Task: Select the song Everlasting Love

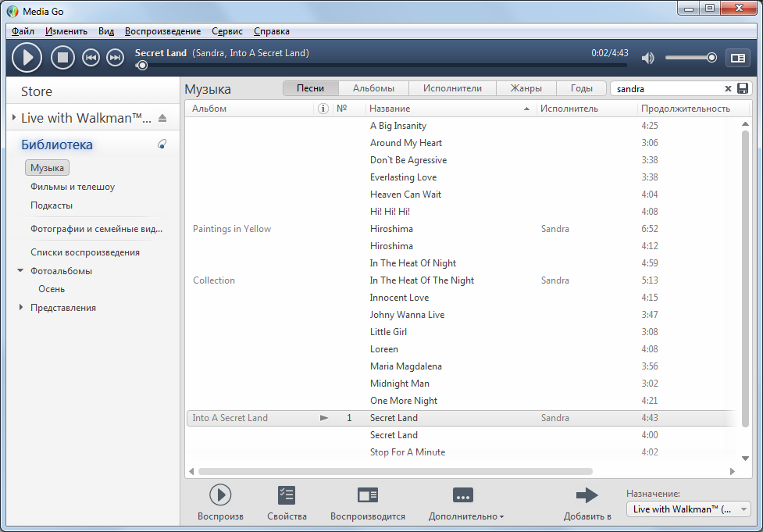Action: tap(404, 177)
